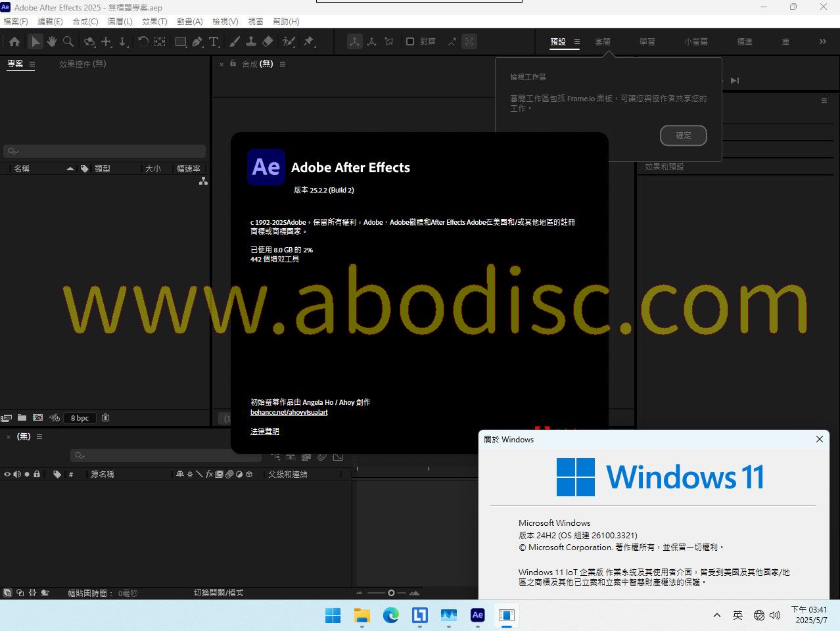The width and height of the screenshot is (840, 631).
Task: Choose the View Axis mode icon
Action: point(389,41)
